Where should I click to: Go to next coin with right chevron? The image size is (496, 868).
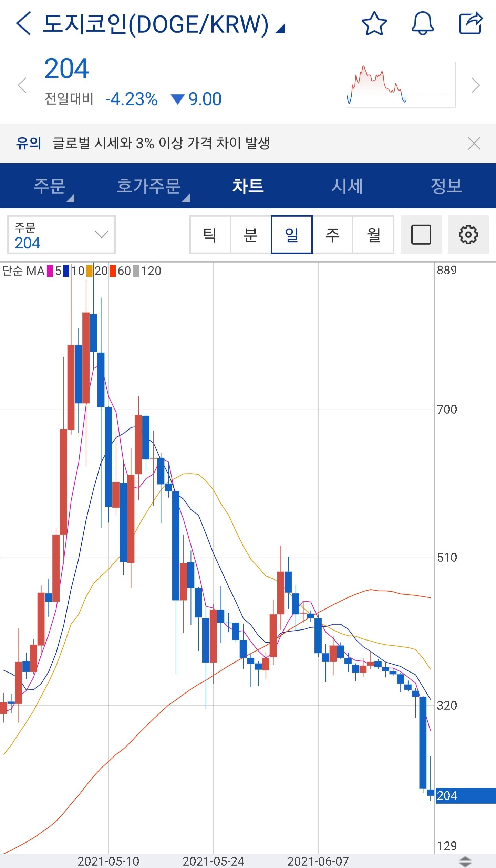click(x=476, y=85)
